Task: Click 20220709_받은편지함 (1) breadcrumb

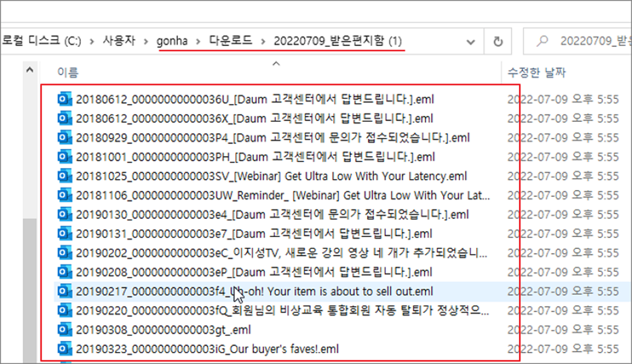Action: coord(338,41)
